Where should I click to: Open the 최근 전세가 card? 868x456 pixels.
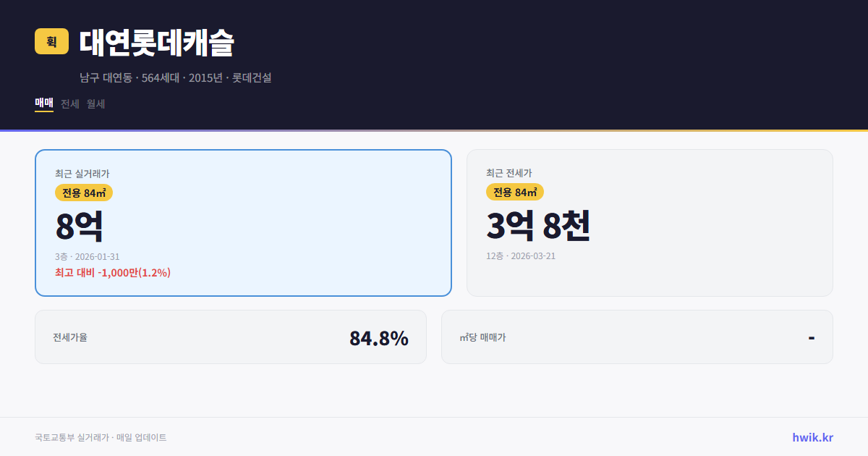650,222
